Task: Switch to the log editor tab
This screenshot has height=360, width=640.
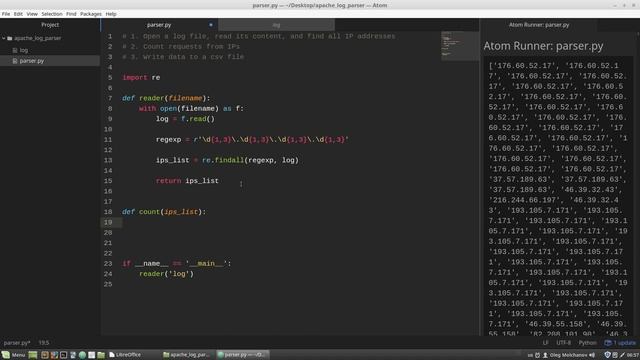Action: click(276, 25)
